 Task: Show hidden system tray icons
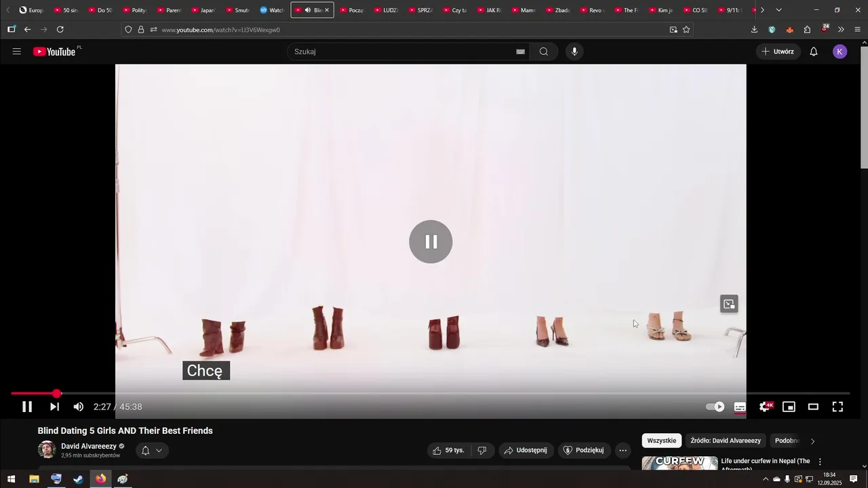pyautogui.click(x=766, y=479)
